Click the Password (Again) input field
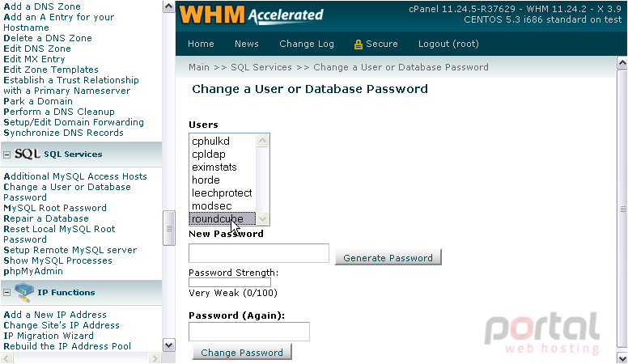The height and width of the screenshot is (364, 628). [x=249, y=332]
